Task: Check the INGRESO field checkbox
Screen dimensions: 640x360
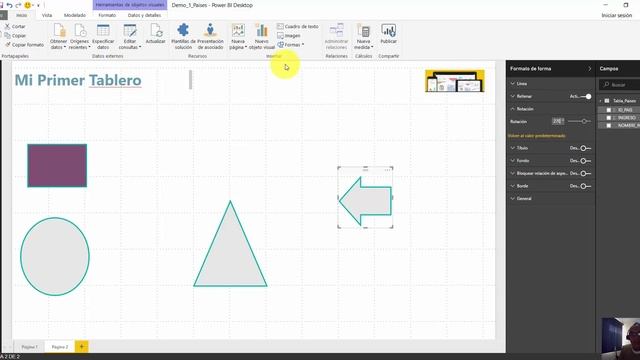Action: 609,118
